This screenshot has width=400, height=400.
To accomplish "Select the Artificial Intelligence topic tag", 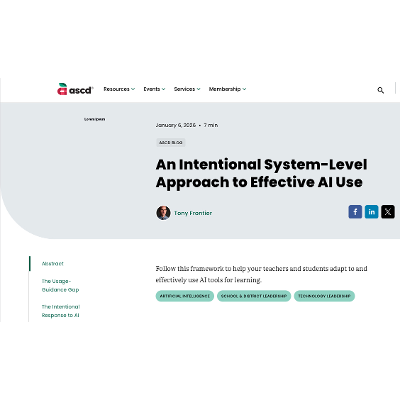I will tap(185, 296).
